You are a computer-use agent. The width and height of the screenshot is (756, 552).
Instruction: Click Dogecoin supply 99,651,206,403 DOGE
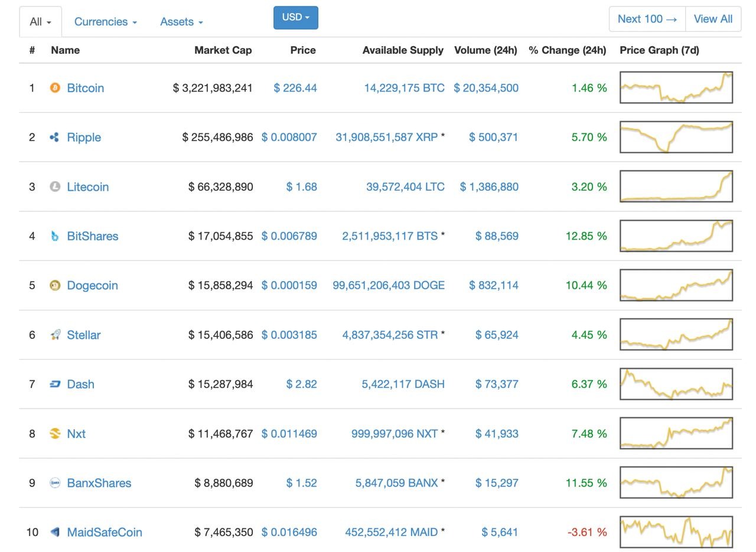tap(389, 286)
